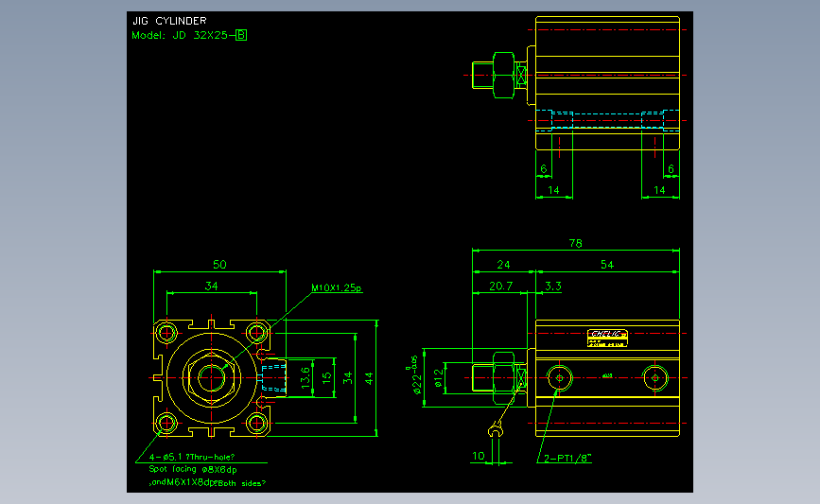Select the horizontal 34 dimension below 50

(211, 286)
